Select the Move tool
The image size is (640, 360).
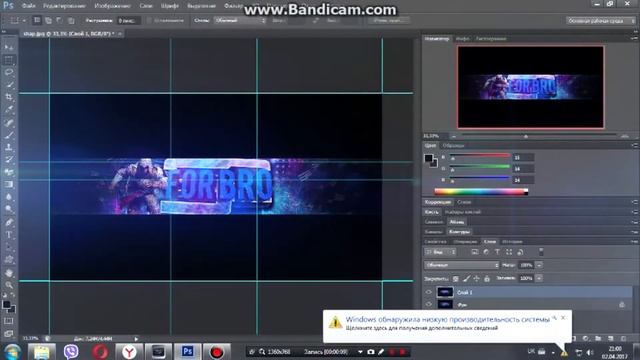[9, 48]
